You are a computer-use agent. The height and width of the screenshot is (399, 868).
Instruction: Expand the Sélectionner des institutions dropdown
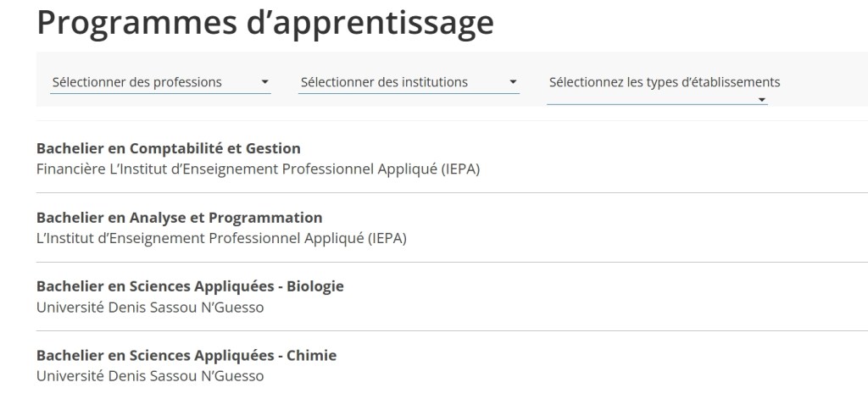pyautogui.click(x=384, y=82)
